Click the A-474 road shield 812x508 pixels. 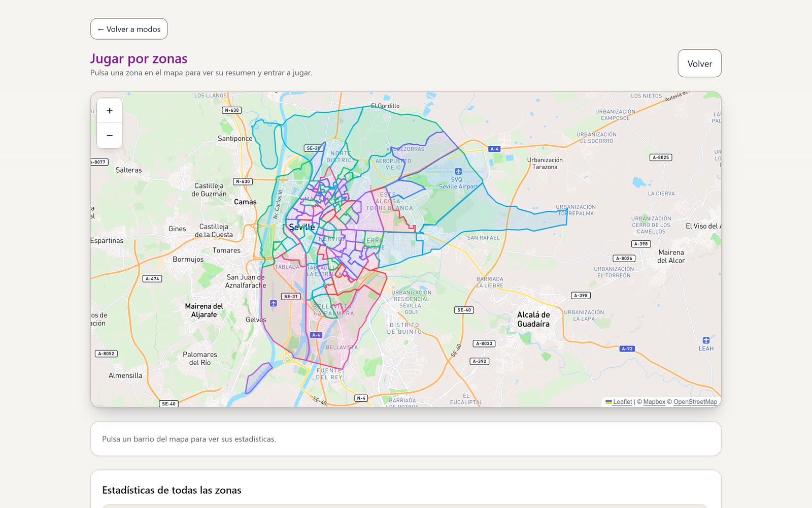tap(152, 278)
